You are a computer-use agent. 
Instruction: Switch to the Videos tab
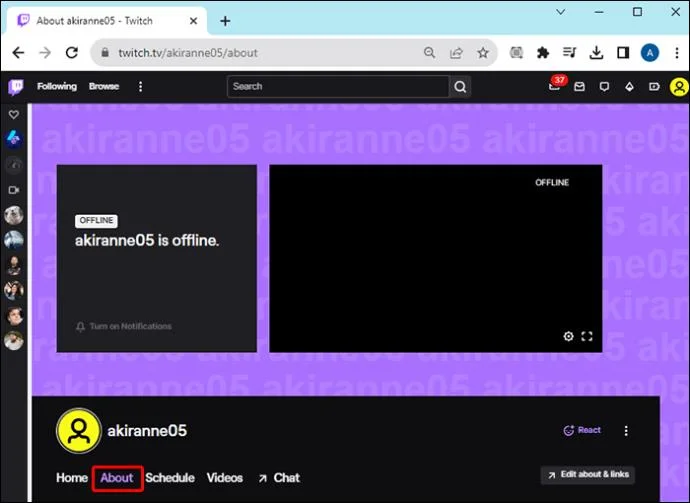click(225, 478)
